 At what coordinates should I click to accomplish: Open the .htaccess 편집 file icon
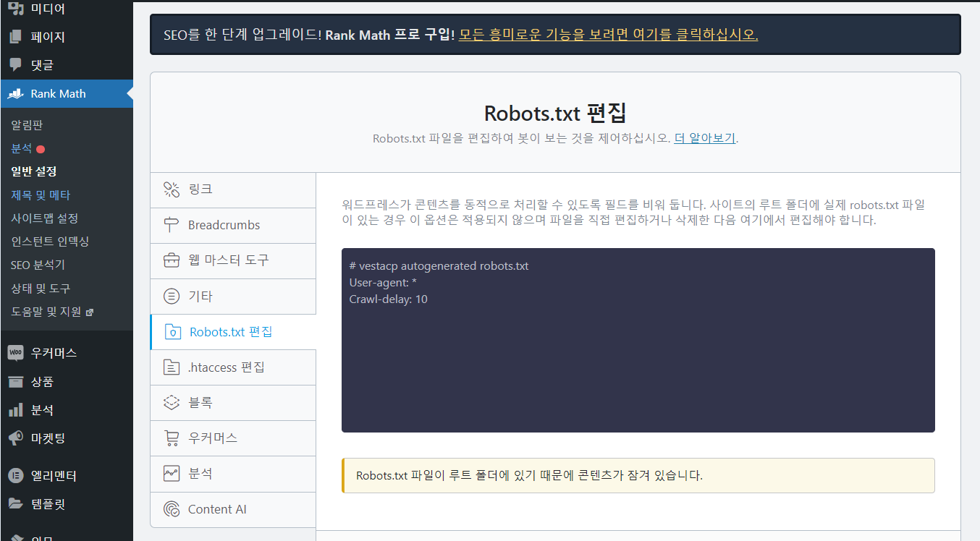[171, 367]
